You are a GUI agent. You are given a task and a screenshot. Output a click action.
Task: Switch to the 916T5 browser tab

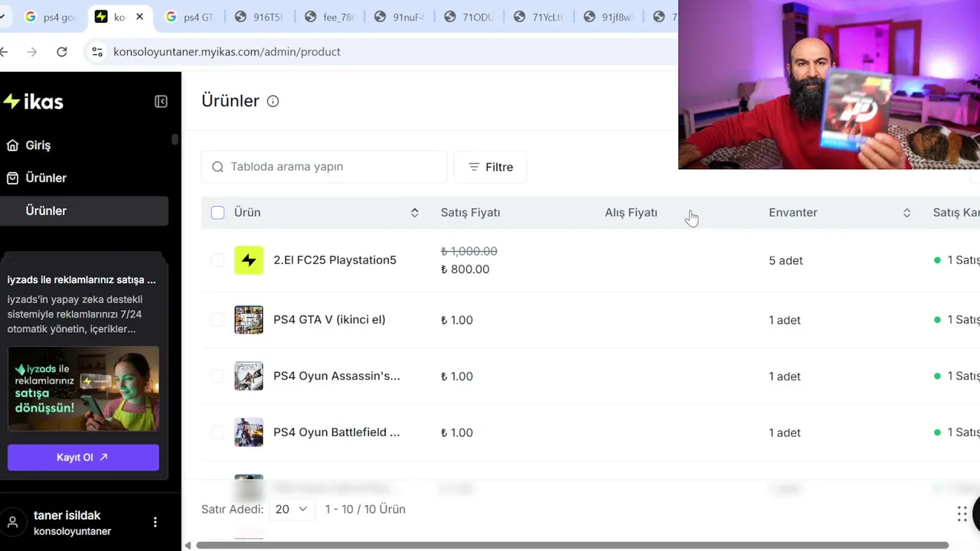click(x=260, y=17)
